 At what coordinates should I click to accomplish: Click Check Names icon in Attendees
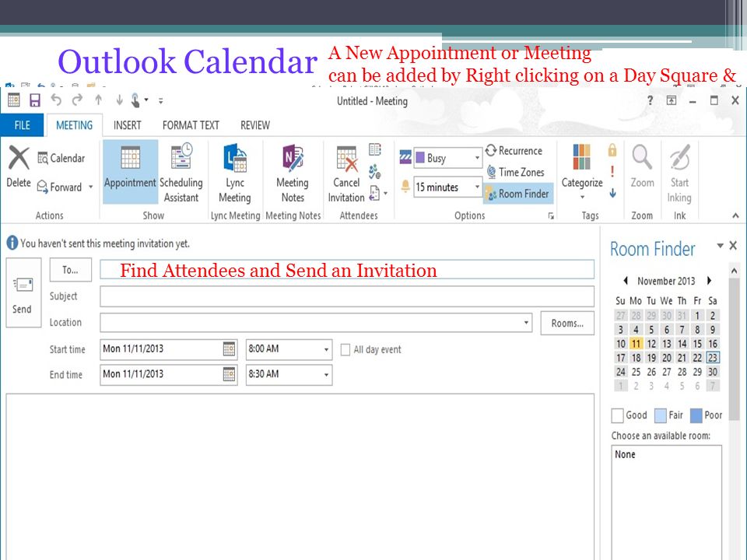pos(375,171)
